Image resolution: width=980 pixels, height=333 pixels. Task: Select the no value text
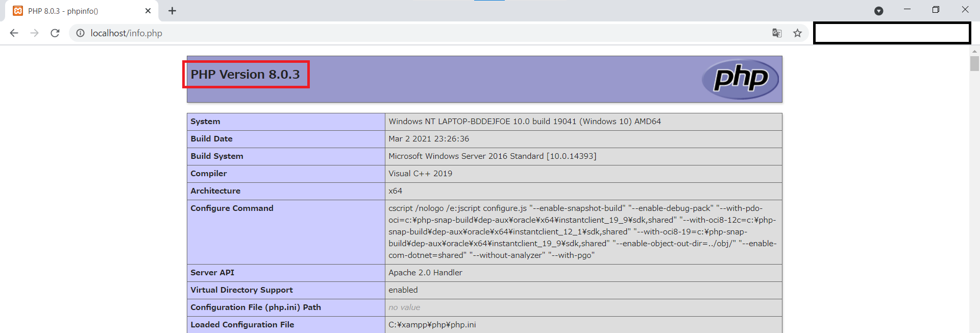tap(404, 307)
